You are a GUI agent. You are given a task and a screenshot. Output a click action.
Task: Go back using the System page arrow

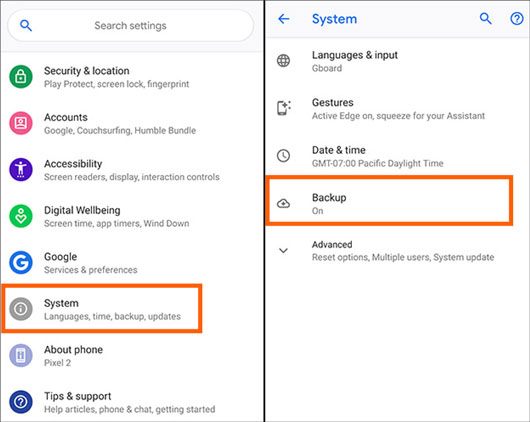coord(284,19)
